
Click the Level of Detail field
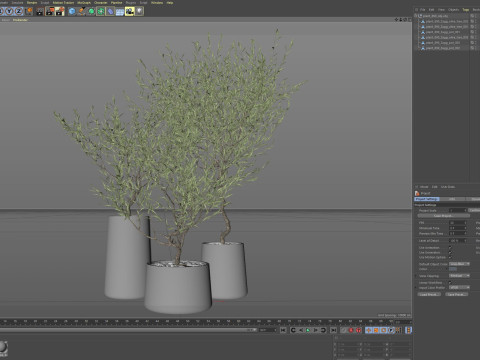click(458, 240)
